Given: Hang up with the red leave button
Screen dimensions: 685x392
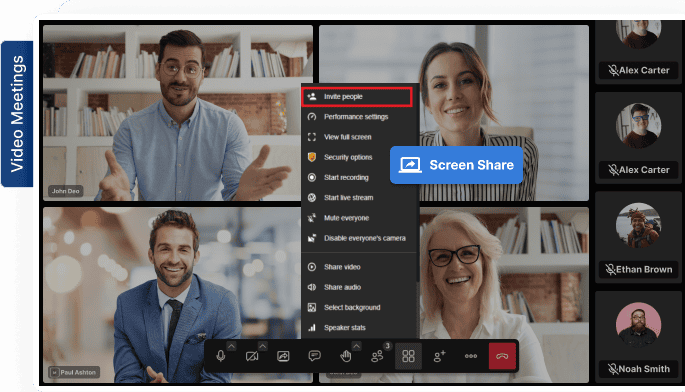Looking at the screenshot, I should pos(502,356).
